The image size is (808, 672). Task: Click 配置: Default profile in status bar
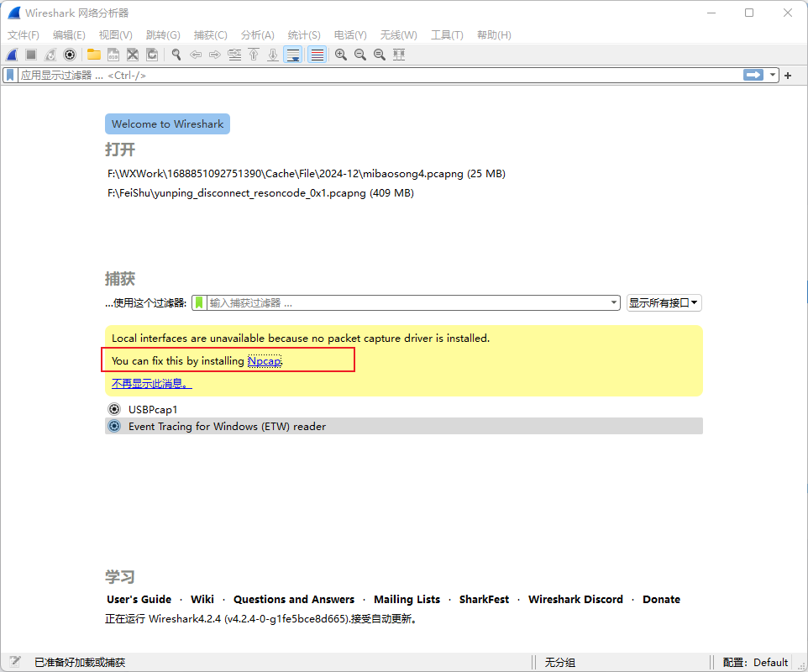click(x=755, y=662)
